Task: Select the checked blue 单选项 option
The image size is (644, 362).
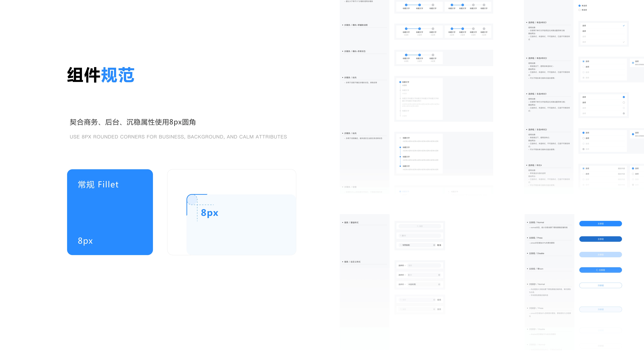Action: coord(579,6)
